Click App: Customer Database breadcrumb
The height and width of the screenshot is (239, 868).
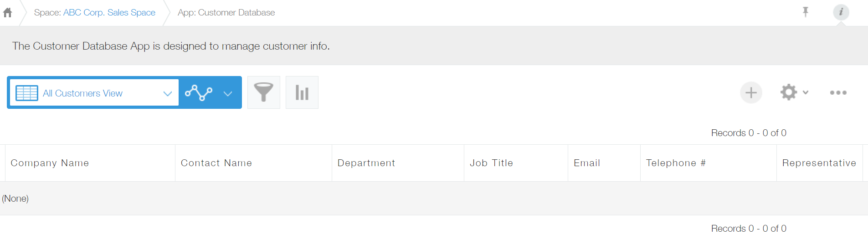pyautogui.click(x=226, y=13)
